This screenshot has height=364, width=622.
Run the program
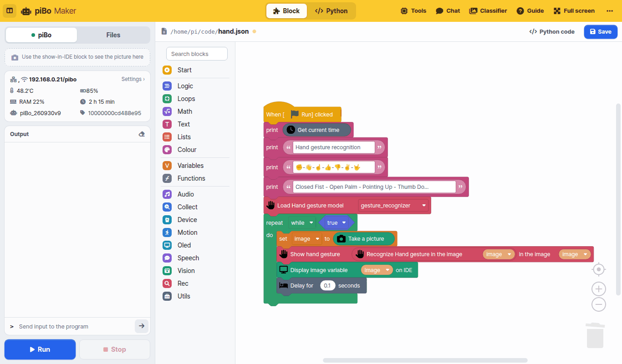40,349
